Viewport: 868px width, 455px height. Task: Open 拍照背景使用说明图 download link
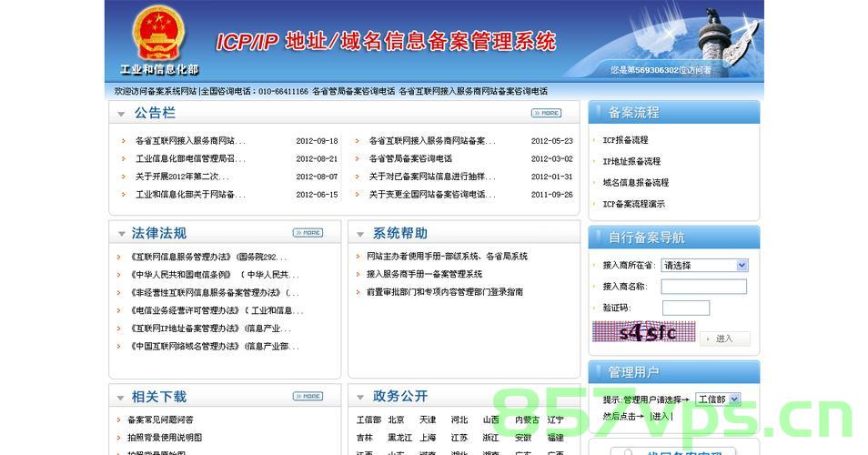[165, 438]
